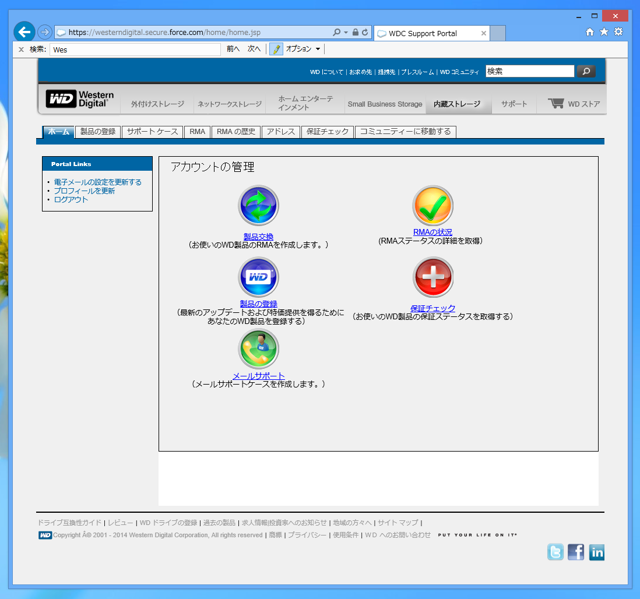Screen dimensions: 640x599
Task: Select the 保証チェック tab
Action: (327, 131)
